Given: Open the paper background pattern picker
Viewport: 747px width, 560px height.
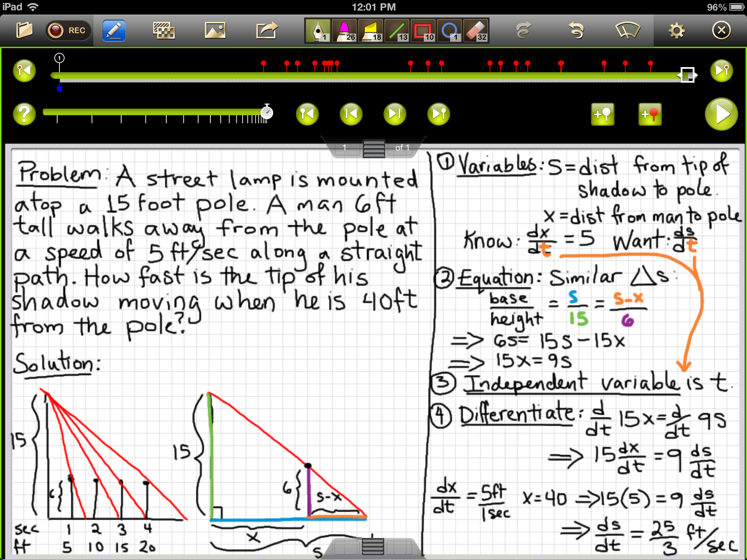Looking at the screenshot, I should 164,31.
